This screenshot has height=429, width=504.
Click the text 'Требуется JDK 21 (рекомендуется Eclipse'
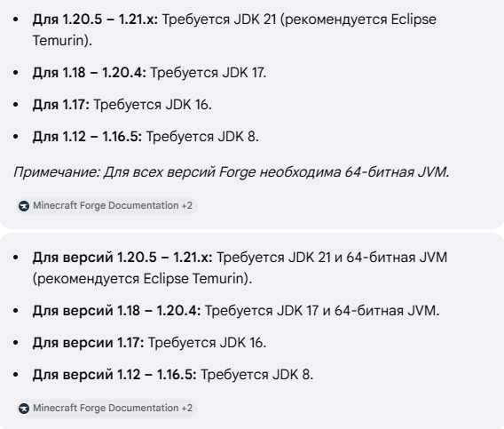(299, 20)
